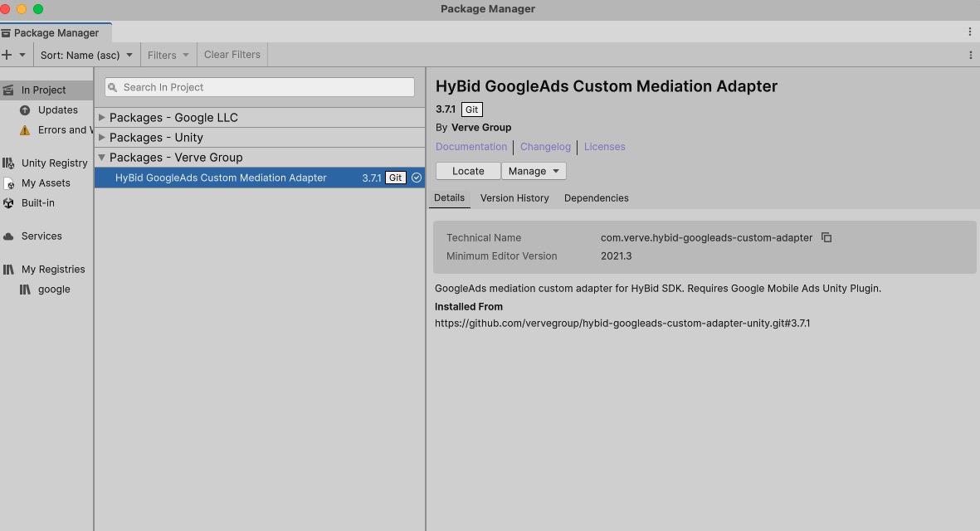Open Services in the sidebar
The width and height of the screenshot is (980, 531).
41,236
